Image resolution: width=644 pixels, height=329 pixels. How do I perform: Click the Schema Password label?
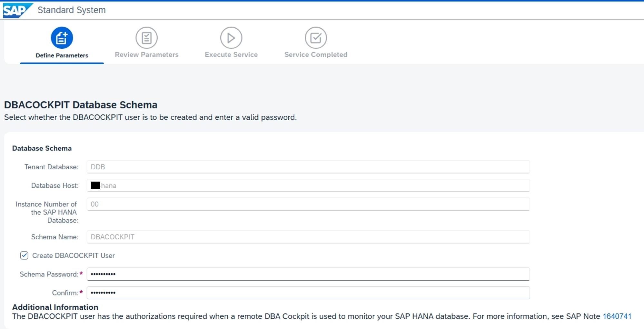49,274
